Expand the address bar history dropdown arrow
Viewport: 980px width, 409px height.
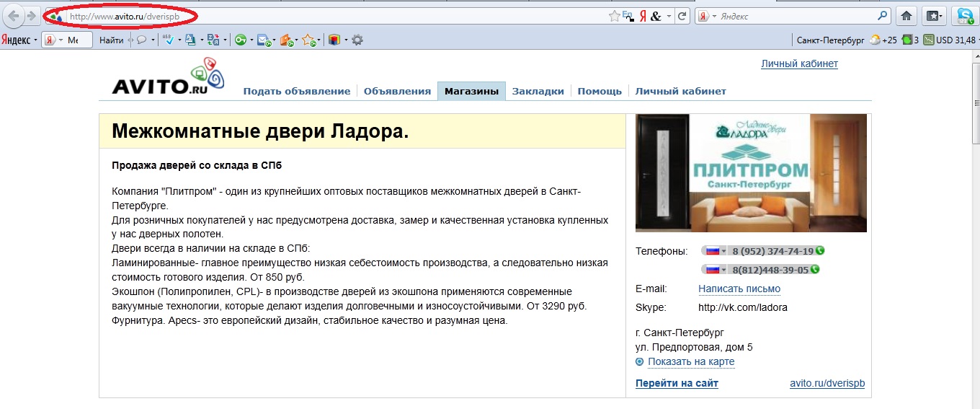pyautogui.click(x=669, y=16)
